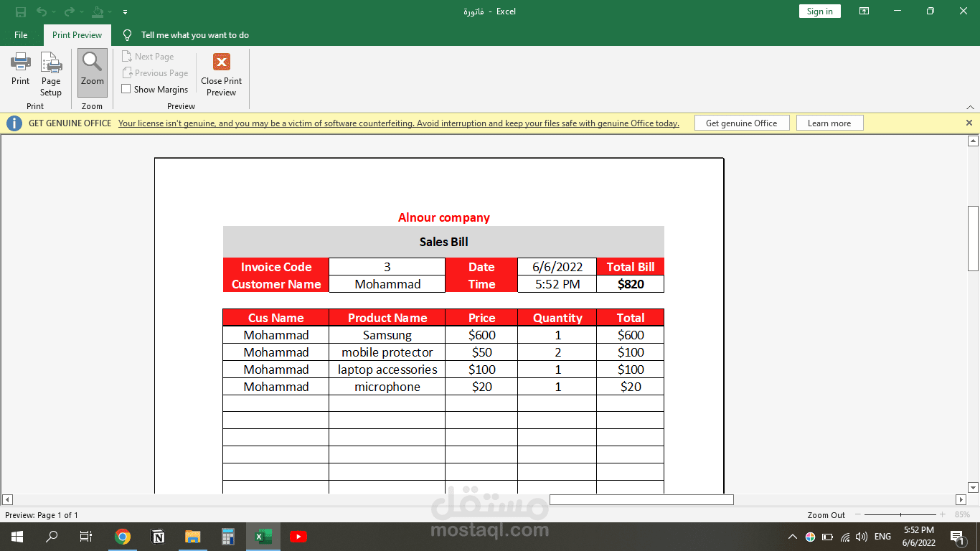Click the Save icon in the title bar
This screenshot has width=980, height=551.
point(20,11)
